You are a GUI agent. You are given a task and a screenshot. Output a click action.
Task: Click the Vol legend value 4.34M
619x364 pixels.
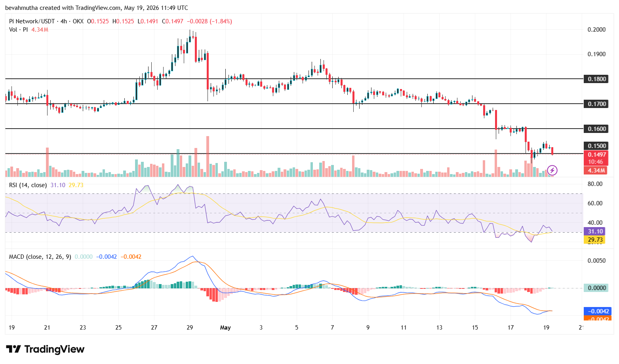coord(40,30)
